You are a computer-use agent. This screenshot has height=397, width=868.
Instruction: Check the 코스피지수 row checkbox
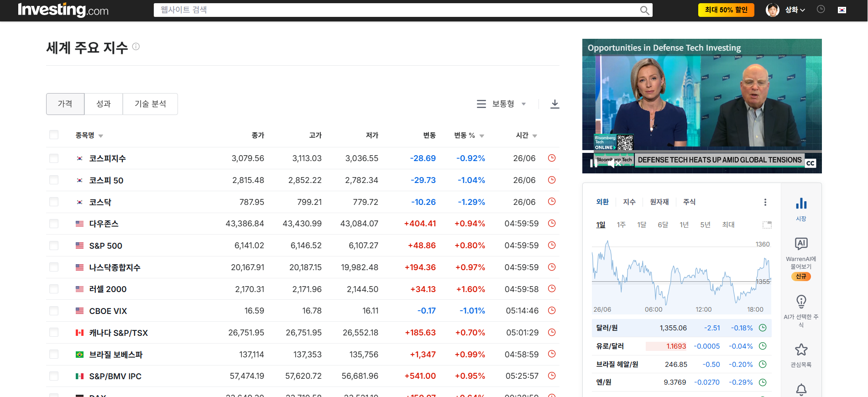click(x=54, y=158)
